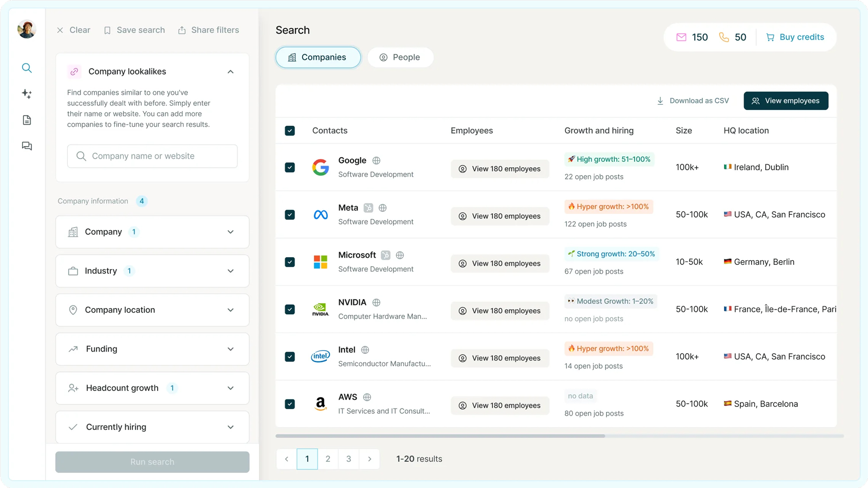The width and height of the screenshot is (868, 488).
Task: Uncheck the NVIDIA row checkbox
Action: click(290, 309)
